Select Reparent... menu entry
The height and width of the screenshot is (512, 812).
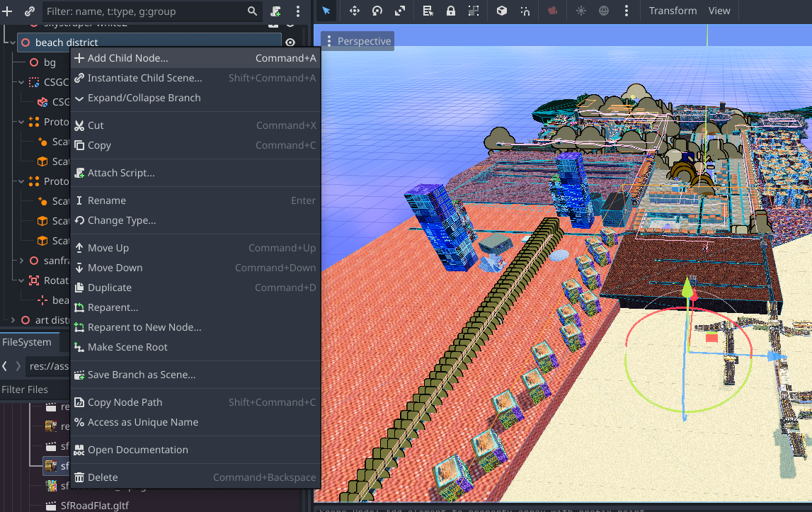pos(195,307)
